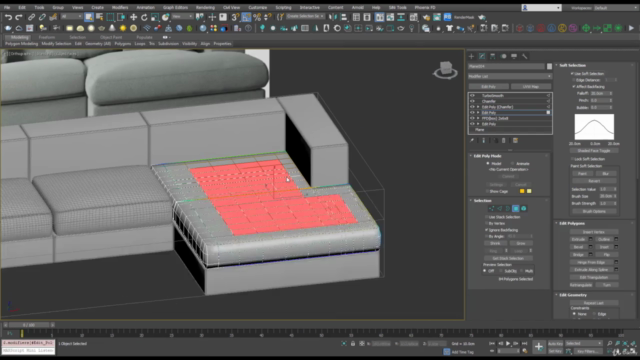
Task: Open the Modifiers menu
Action: click(x=120, y=7)
